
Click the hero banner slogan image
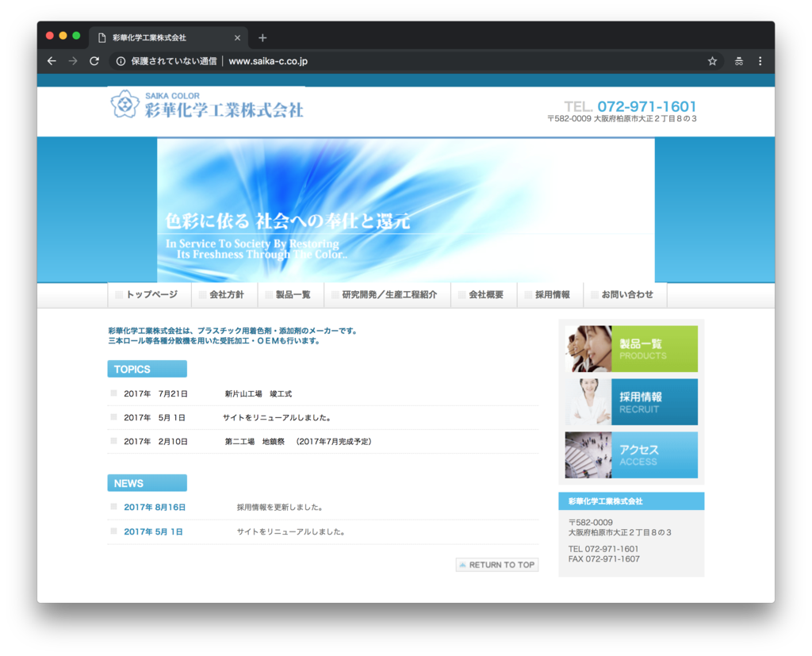pyautogui.click(x=406, y=210)
